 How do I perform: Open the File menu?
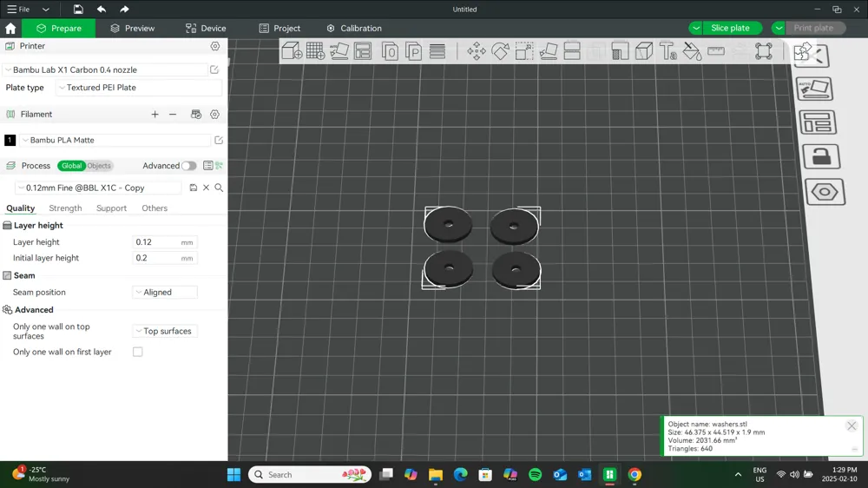pos(18,10)
